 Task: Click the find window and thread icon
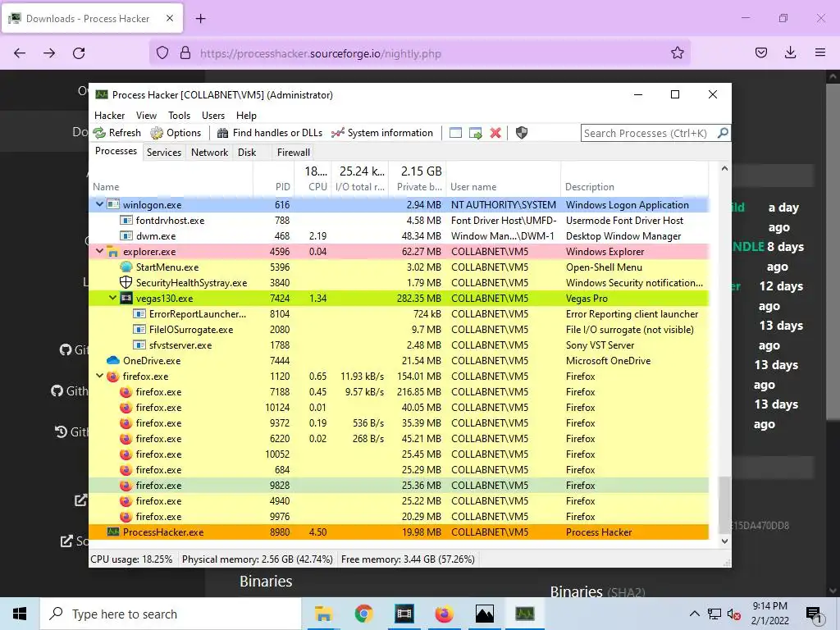[x=475, y=133]
